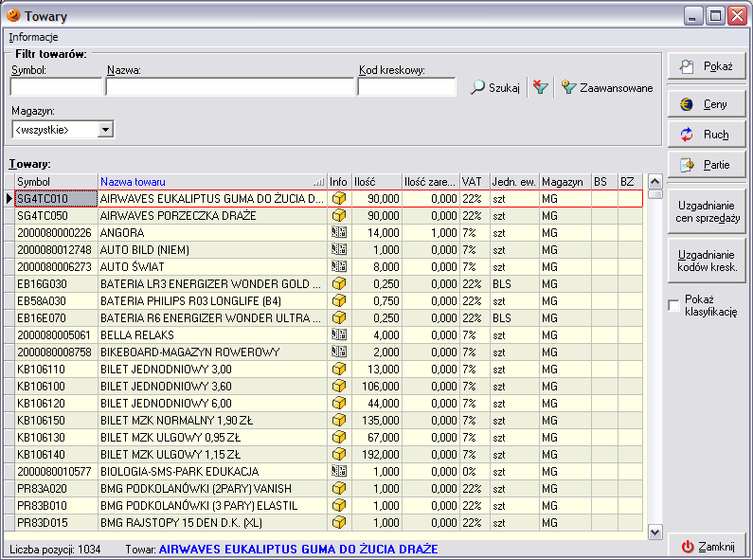The image size is (753, 560).
Task: Click box icon for BILET MZK ULGOWY 1,15
Action: tap(339, 454)
